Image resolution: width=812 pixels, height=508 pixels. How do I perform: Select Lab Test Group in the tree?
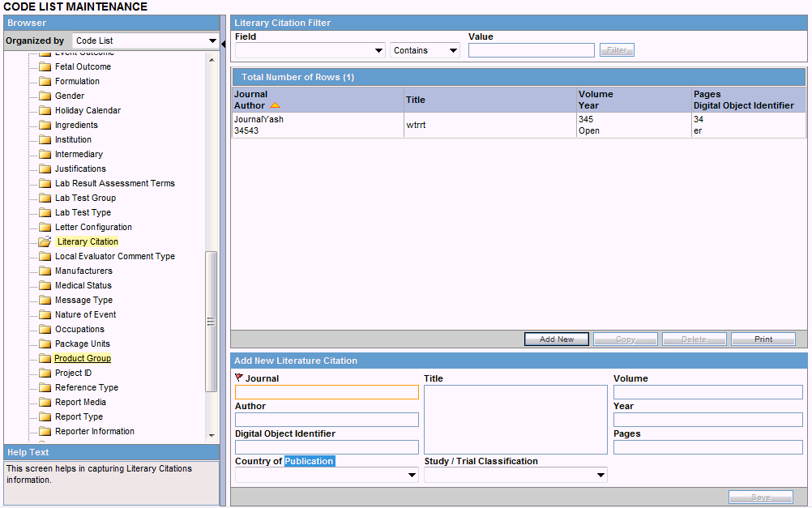point(85,198)
